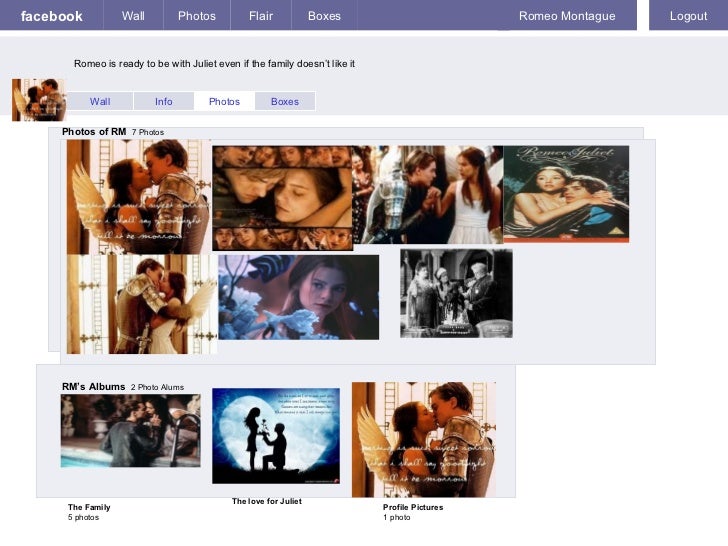This screenshot has height=546, width=728.
Task: Click 'The love for Juliet' album title
Action: [x=267, y=501]
